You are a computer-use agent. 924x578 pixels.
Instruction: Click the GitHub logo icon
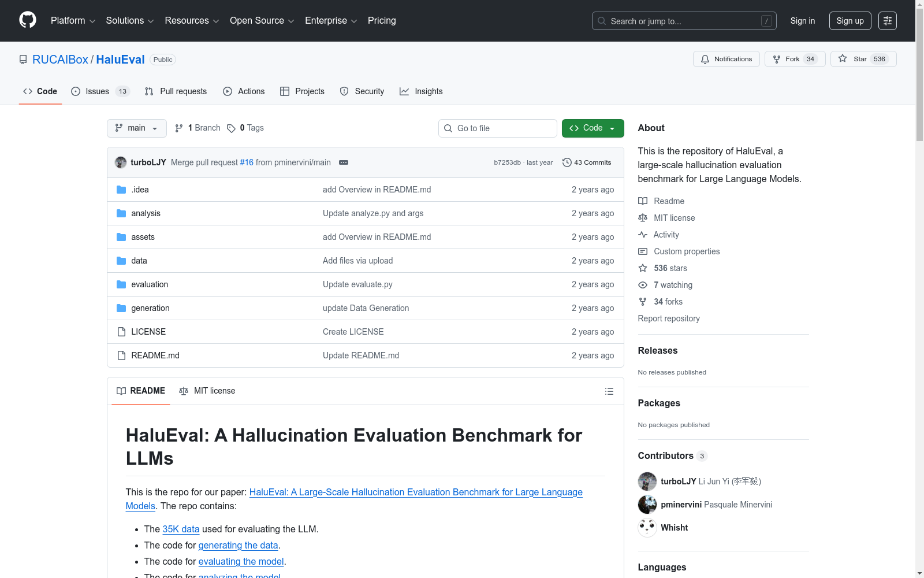(x=28, y=20)
